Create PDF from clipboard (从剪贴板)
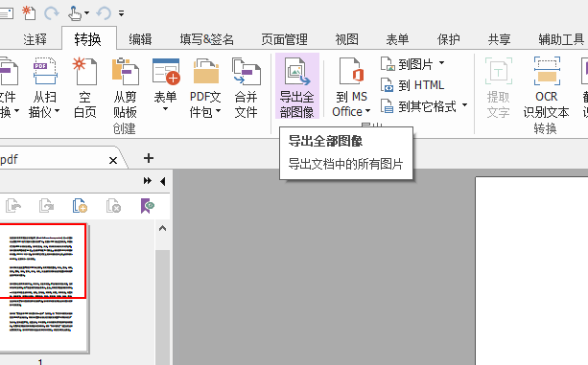The image size is (588, 365). pos(126,87)
